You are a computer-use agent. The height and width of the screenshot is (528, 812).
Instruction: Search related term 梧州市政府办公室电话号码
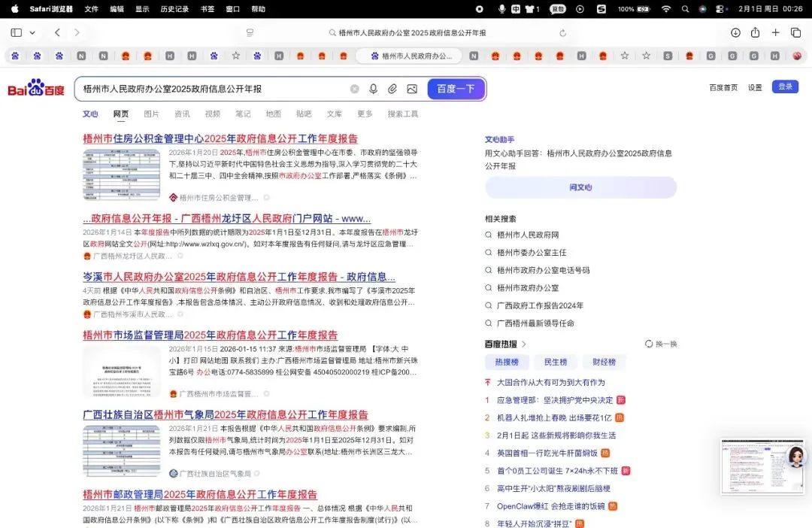coord(544,270)
